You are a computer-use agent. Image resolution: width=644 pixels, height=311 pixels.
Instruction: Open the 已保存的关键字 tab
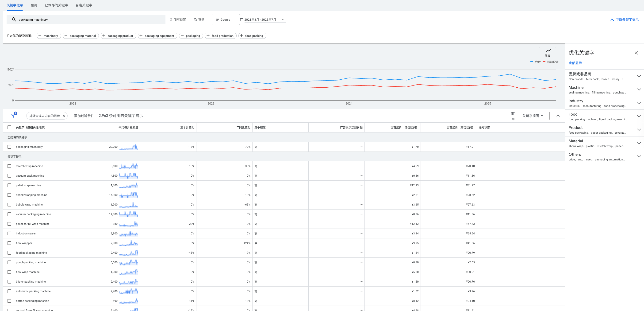[56, 5]
